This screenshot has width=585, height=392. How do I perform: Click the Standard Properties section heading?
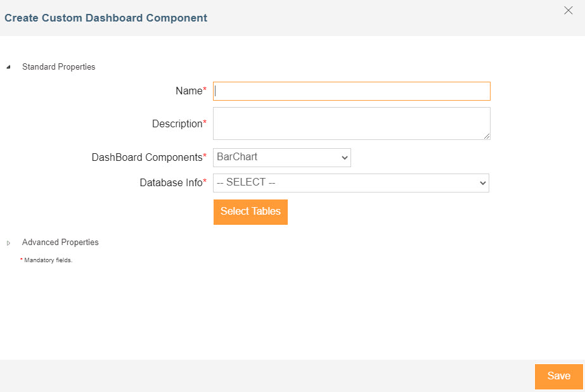click(58, 67)
